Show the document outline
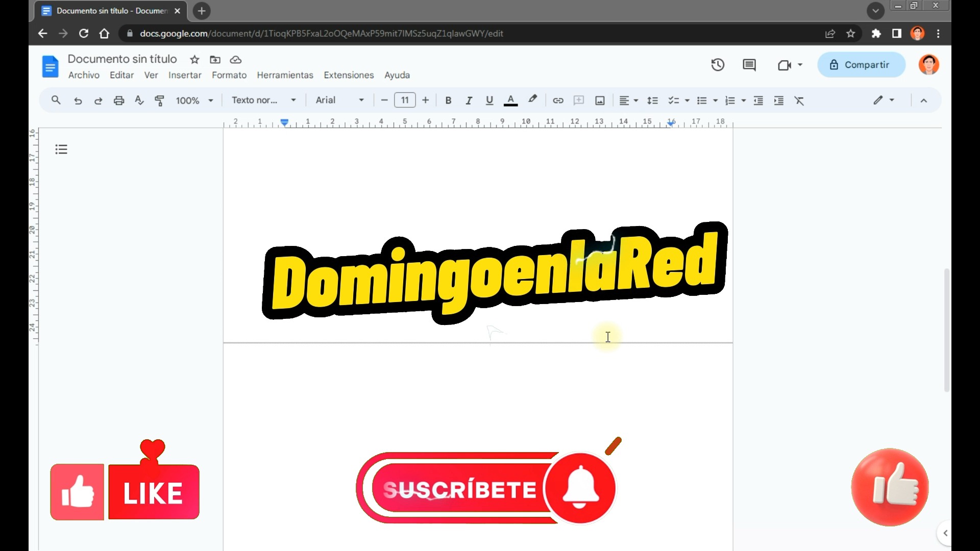Screen dimensions: 980x551 pyautogui.click(x=61, y=149)
